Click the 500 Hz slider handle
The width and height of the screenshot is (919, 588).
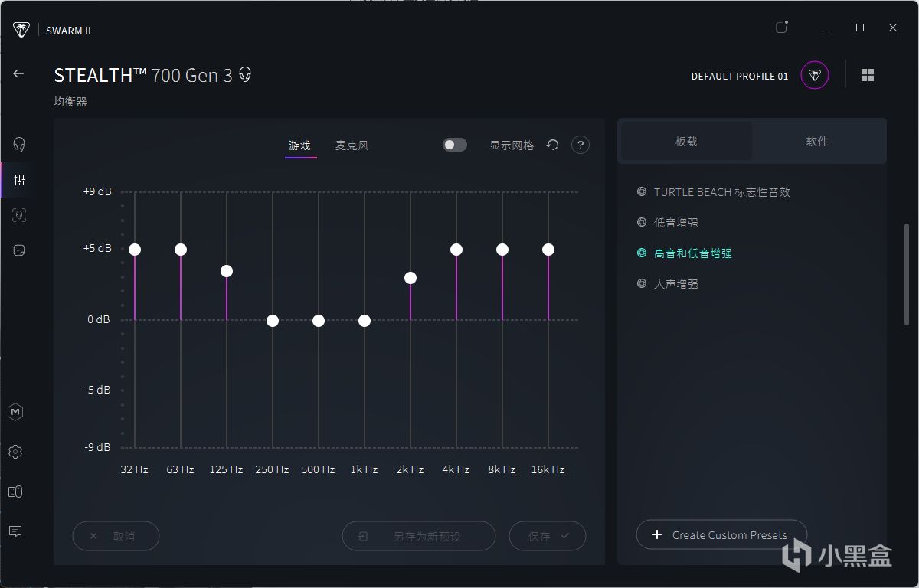click(x=319, y=321)
